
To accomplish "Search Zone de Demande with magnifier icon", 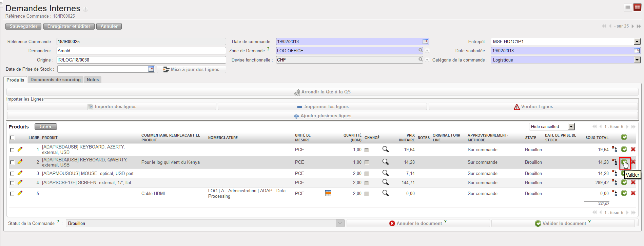I will click(421, 50).
